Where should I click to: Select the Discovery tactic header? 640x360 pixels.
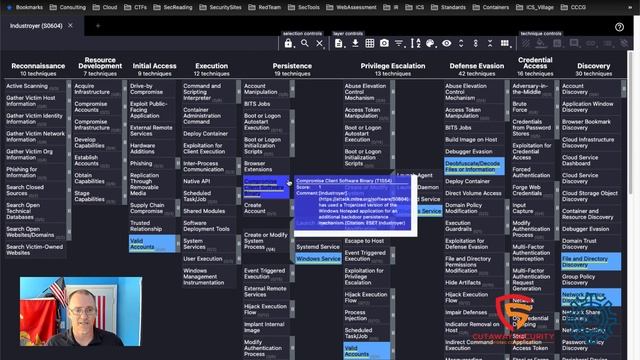point(593,66)
